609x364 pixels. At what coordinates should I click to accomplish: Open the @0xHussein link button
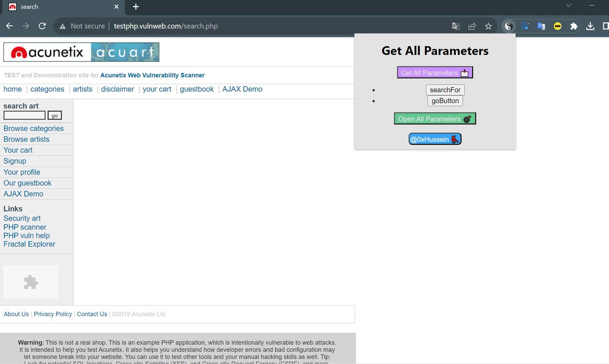click(x=435, y=139)
